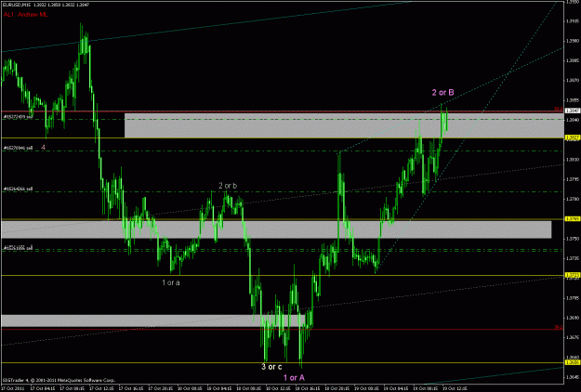
Task: Select the gray rectangle below the '2 or B' label
Action: pos(344,125)
